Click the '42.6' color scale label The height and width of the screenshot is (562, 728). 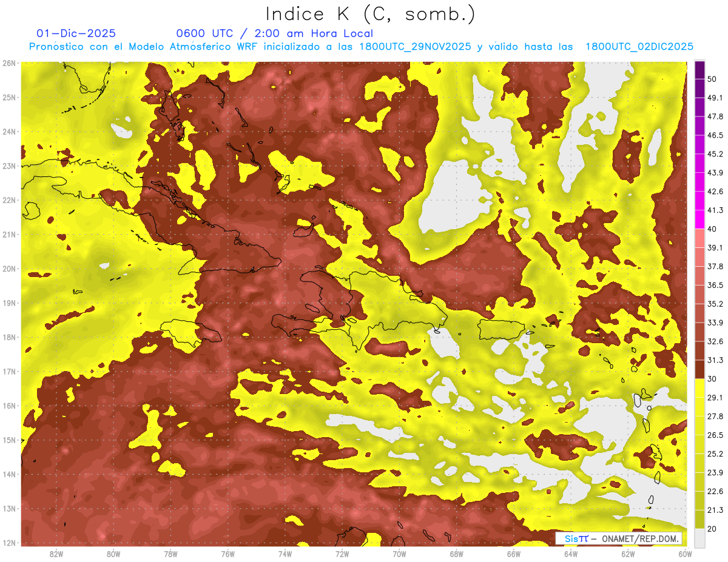coord(715,192)
